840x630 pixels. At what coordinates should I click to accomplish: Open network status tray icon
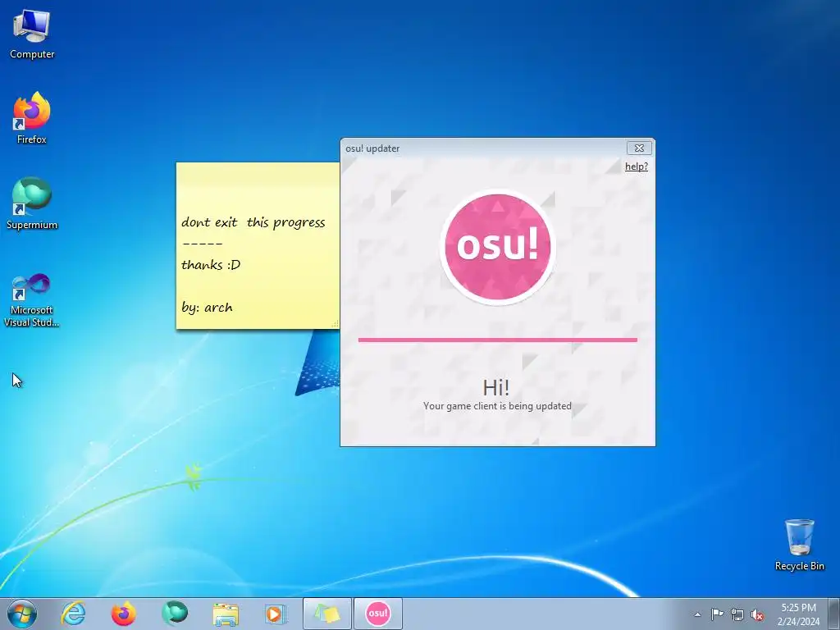pyautogui.click(x=737, y=614)
